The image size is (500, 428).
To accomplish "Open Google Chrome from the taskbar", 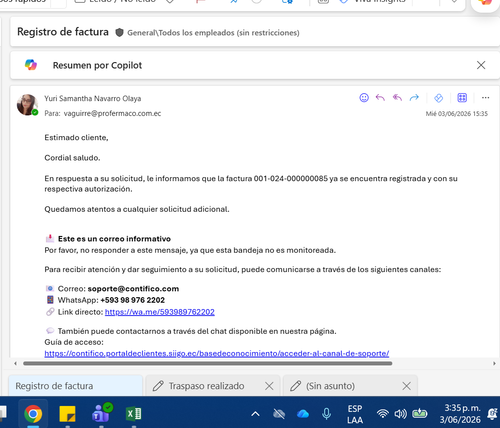I will tap(33, 414).
